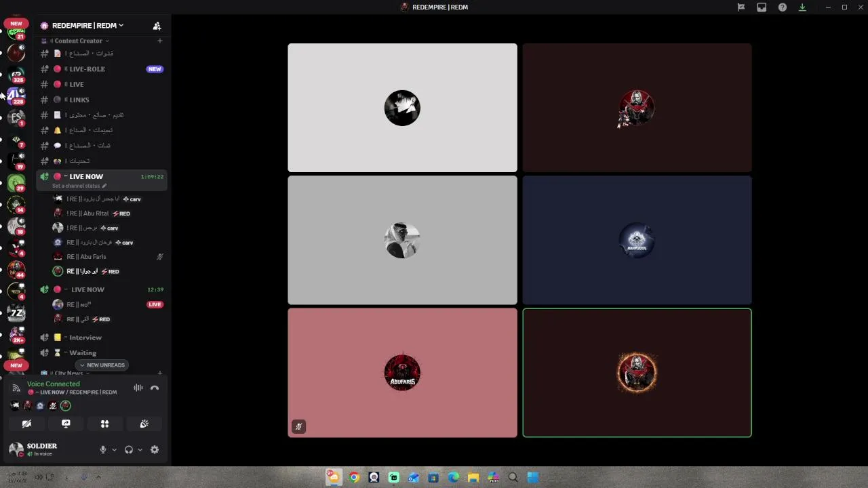The width and height of the screenshot is (868, 488).
Task: Deafen using the headphones icon
Action: tap(129, 449)
